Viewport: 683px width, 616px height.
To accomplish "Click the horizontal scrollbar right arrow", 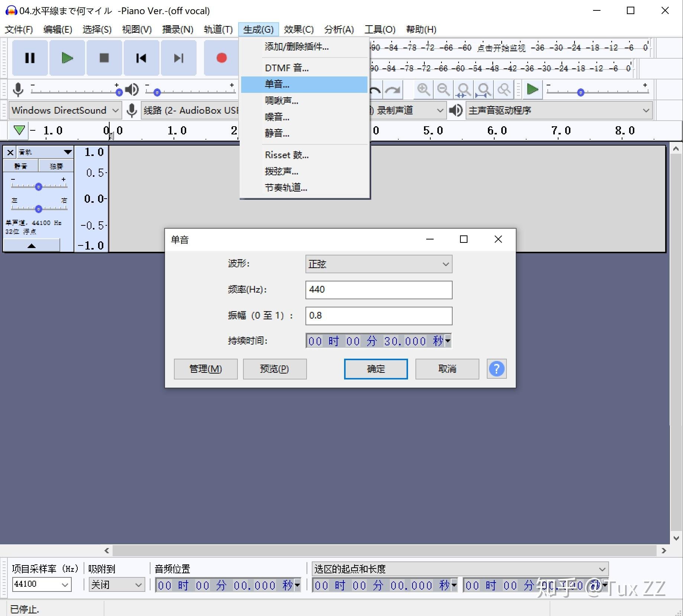I will click(664, 551).
